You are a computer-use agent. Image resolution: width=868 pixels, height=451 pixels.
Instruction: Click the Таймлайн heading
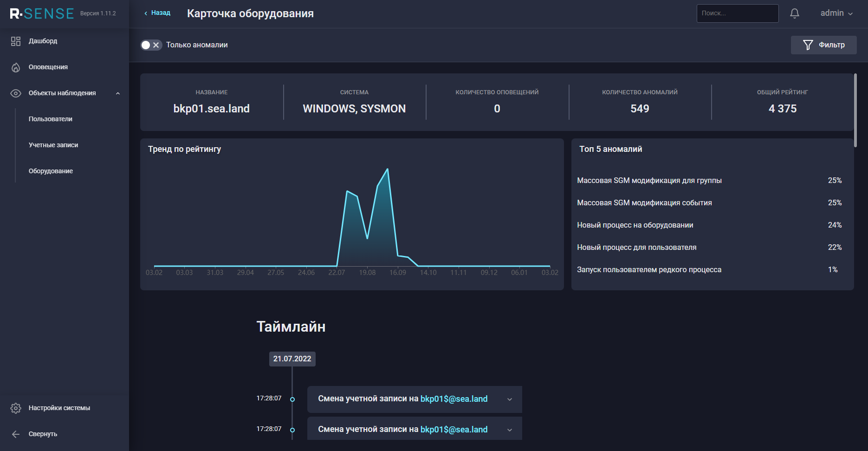point(291,327)
